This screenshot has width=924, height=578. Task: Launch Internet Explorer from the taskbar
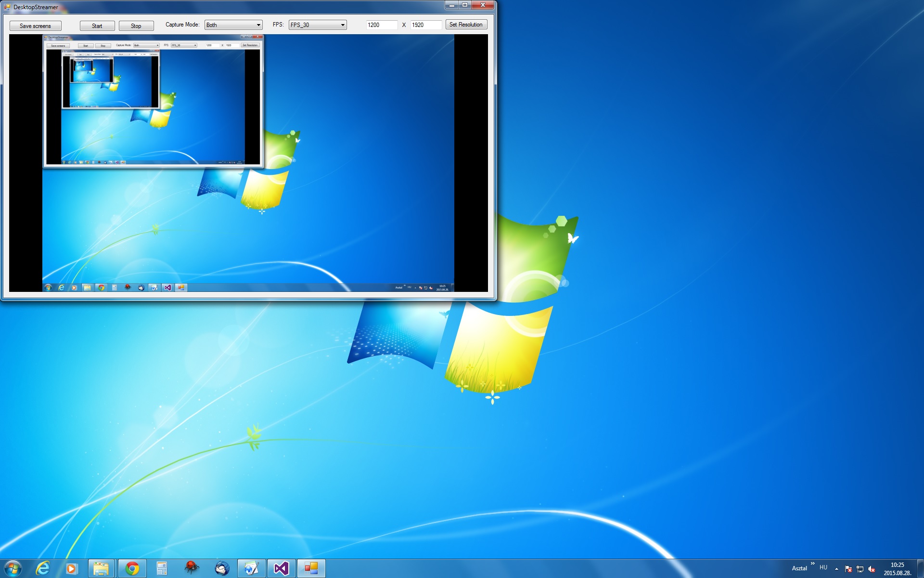click(x=43, y=568)
